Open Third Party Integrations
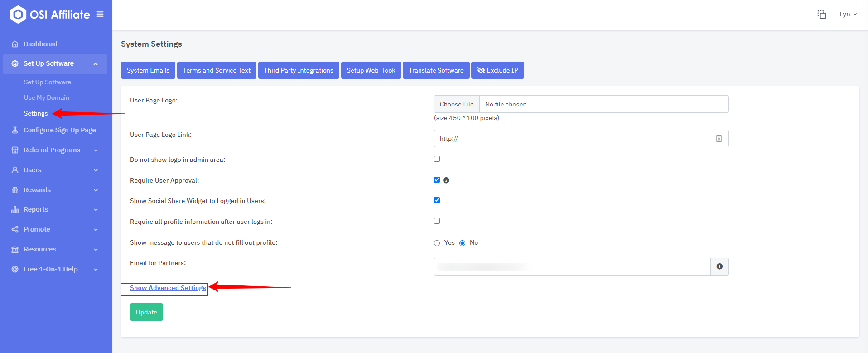The height and width of the screenshot is (353, 868). [299, 70]
